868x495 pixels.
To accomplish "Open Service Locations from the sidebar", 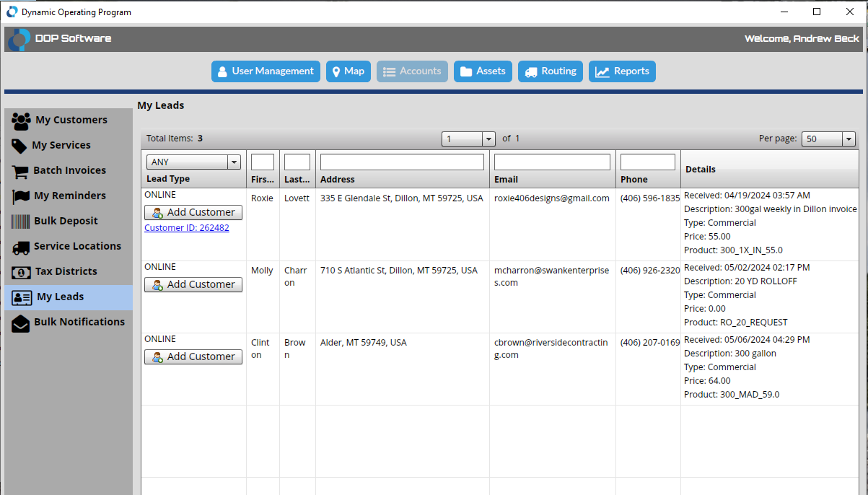I will pos(69,247).
